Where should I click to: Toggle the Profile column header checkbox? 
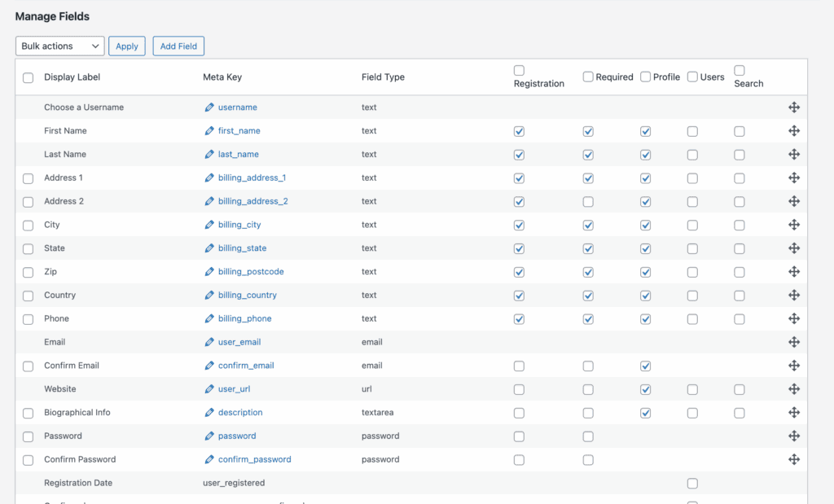[x=645, y=77]
